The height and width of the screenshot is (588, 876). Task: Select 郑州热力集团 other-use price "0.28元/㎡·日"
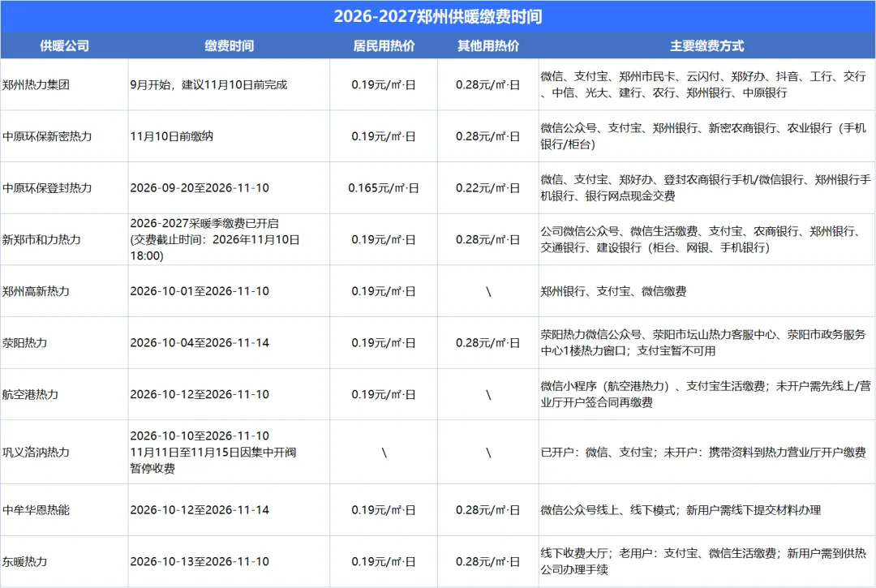coord(488,85)
